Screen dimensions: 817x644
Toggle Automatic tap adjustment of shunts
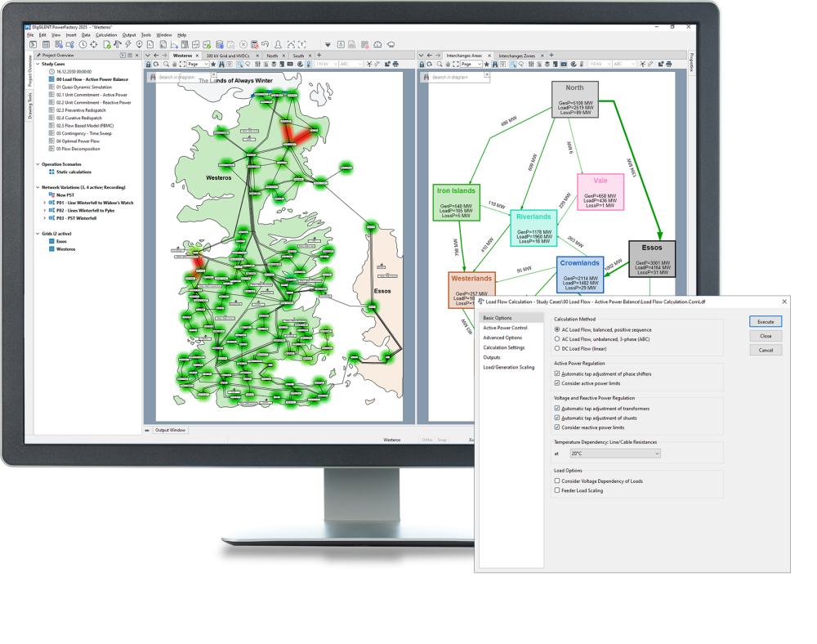[557, 418]
